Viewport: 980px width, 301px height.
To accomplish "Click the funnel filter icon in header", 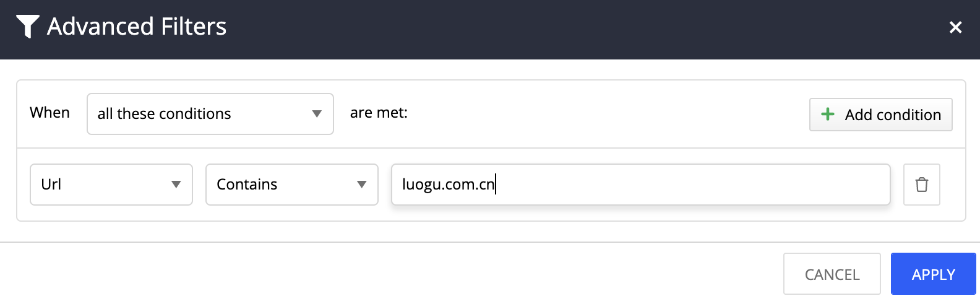I will [27, 26].
